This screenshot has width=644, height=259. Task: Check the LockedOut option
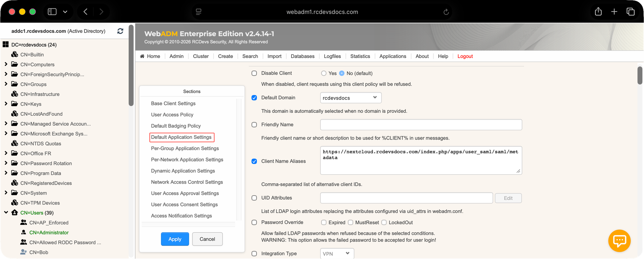384,222
